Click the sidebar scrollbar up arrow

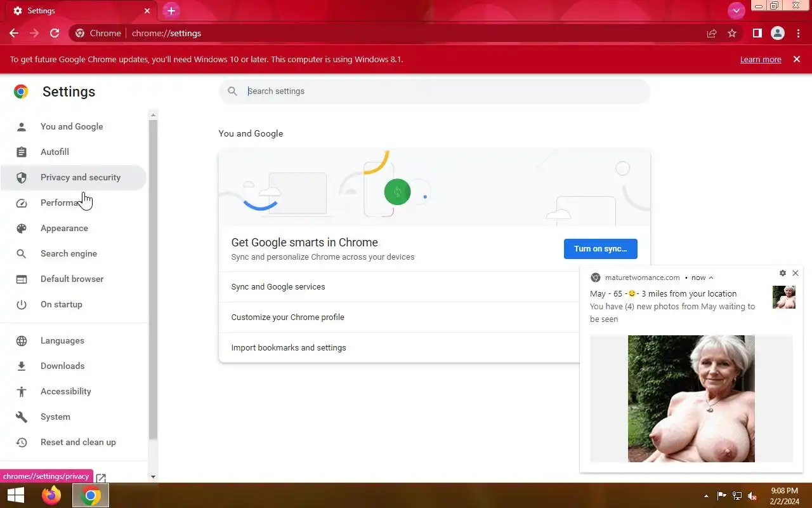153,115
